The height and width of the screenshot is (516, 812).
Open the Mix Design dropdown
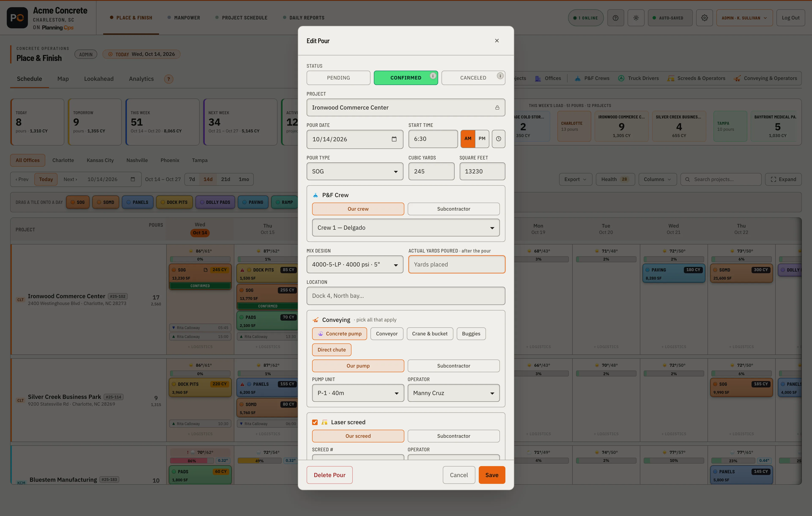tap(355, 264)
